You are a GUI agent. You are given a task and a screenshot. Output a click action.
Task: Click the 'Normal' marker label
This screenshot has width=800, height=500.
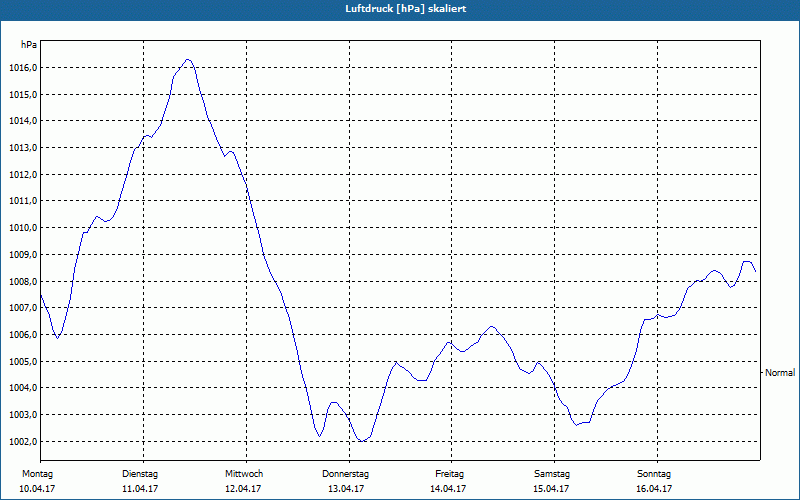pyautogui.click(x=780, y=373)
